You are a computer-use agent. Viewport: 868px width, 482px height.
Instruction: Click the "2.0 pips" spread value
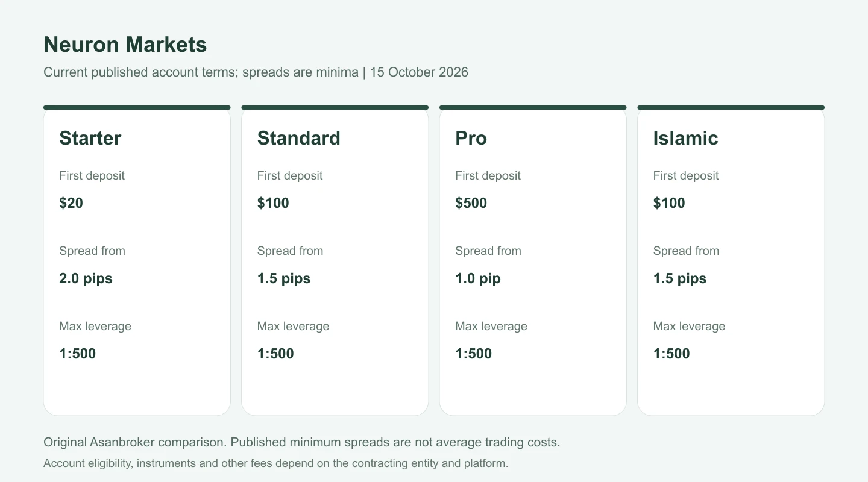pyautogui.click(x=86, y=278)
